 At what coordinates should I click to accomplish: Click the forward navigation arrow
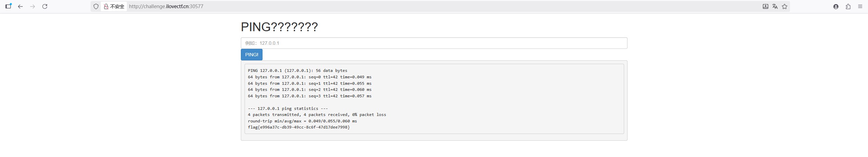33,6
